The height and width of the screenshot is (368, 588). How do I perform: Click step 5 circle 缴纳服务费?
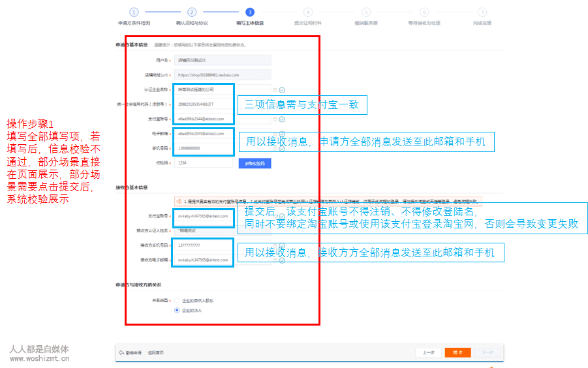[x=366, y=12]
